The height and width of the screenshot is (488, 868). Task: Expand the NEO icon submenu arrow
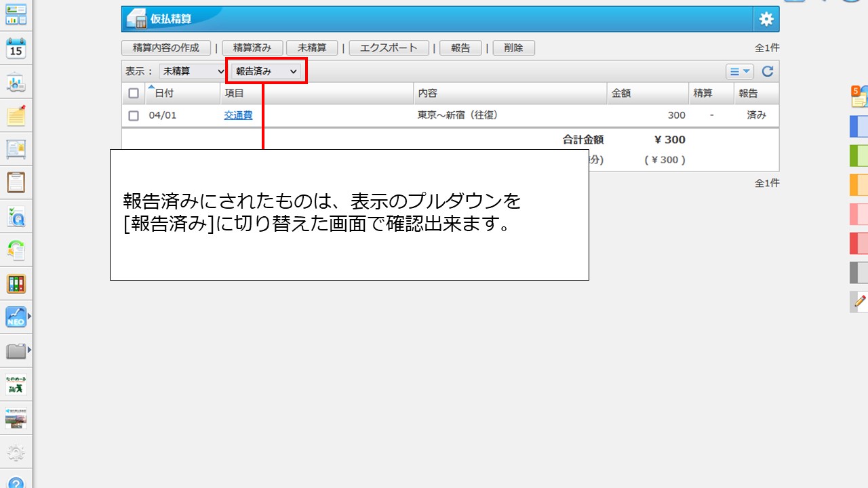coord(29,317)
